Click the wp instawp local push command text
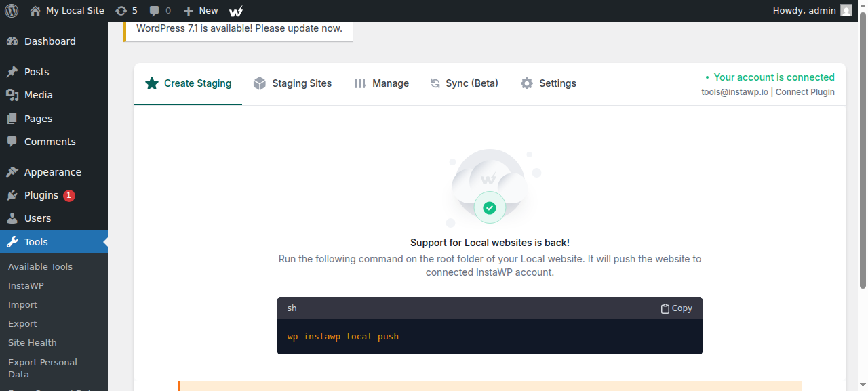Screen dimensions: 868x391 [343, 336]
